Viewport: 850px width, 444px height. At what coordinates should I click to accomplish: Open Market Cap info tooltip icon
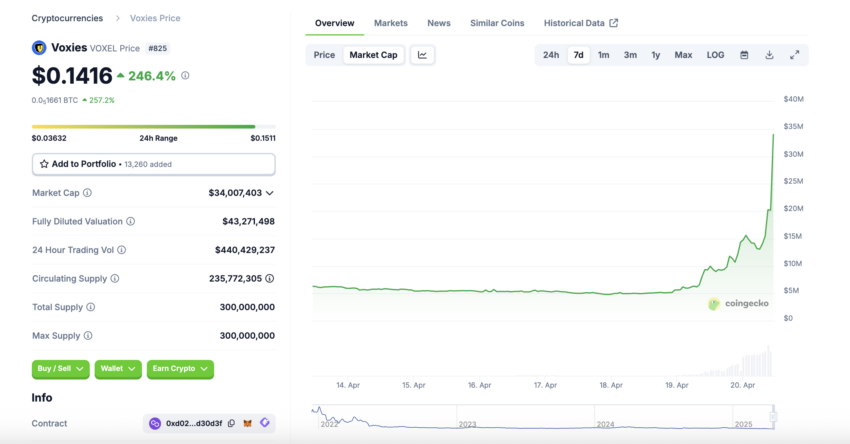(87, 192)
